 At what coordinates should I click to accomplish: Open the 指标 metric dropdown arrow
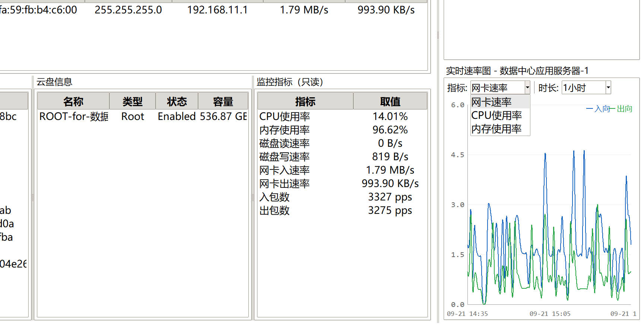coord(527,88)
